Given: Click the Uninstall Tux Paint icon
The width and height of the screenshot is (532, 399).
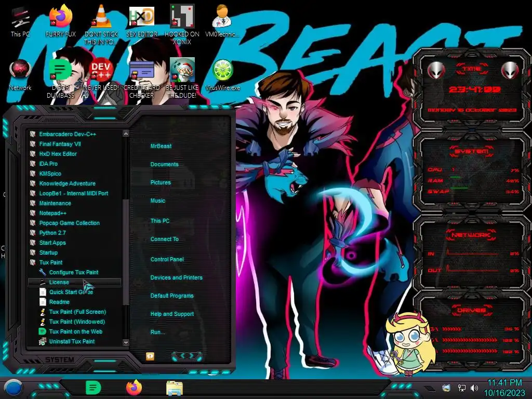Looking at the screenshot, I should pyautogui.click(x=43, y=341).
